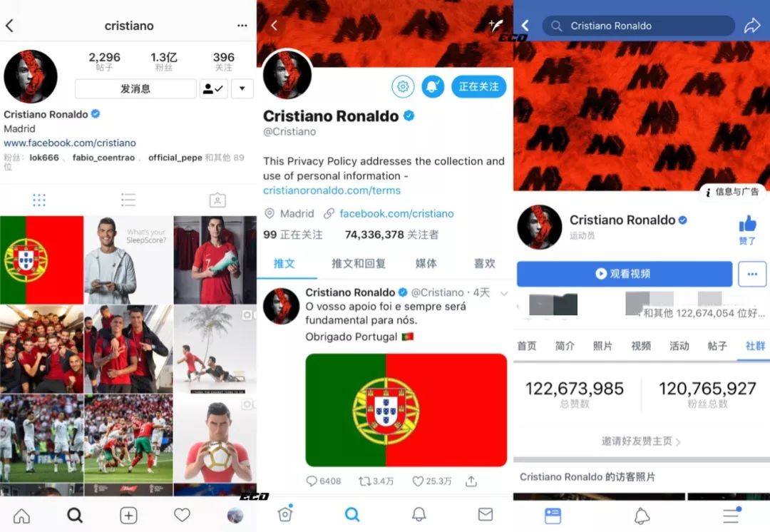The height and width of the screenshot is (532, 770).
Task: Click the Instagram 发消息 message button
Action: [x=135, y=88]
